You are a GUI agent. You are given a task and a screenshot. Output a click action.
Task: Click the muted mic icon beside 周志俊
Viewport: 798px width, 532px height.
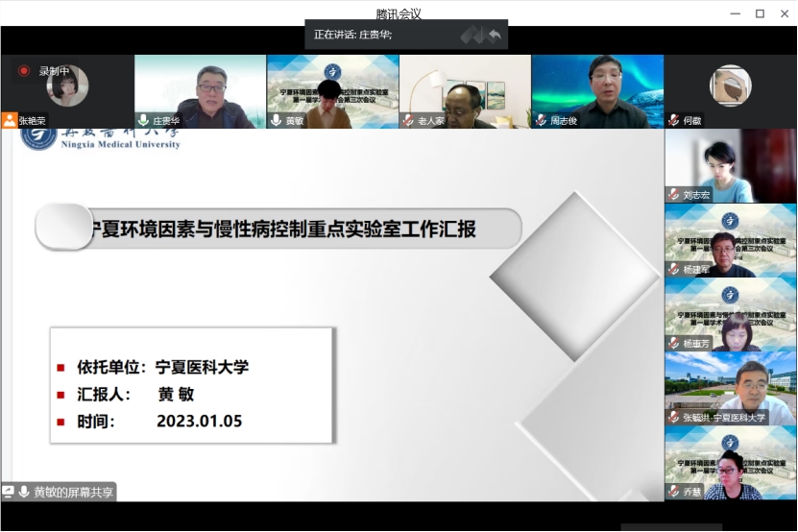click(541, 121)
